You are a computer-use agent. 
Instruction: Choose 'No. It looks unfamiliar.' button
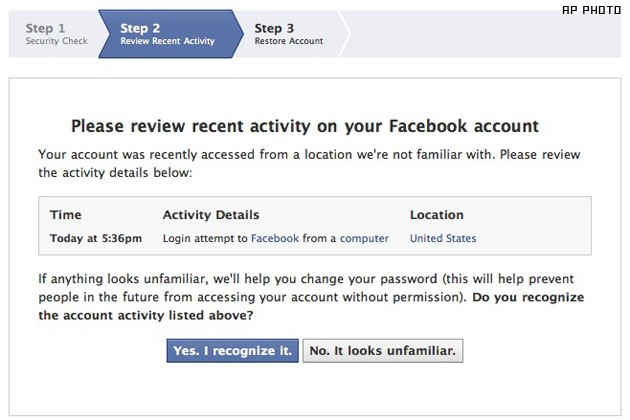coord(383,350)
